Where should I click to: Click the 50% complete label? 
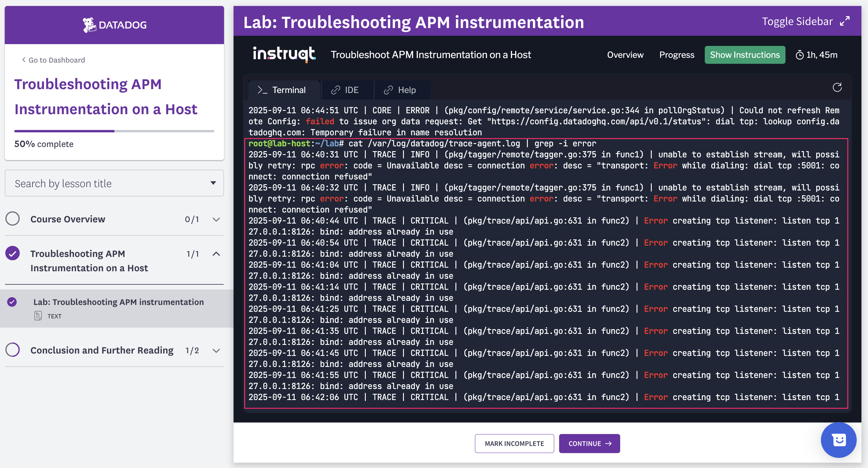44,144
